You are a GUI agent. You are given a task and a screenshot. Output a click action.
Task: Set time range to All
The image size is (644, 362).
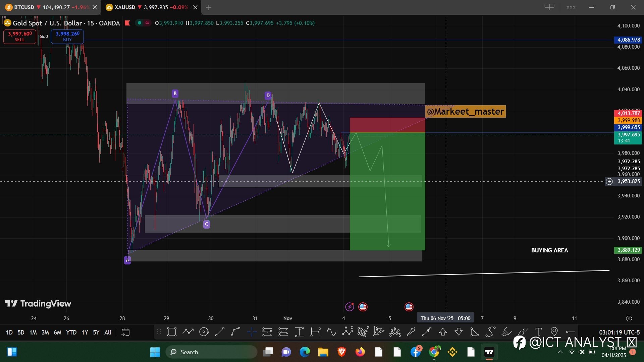(x=108, y=333)
